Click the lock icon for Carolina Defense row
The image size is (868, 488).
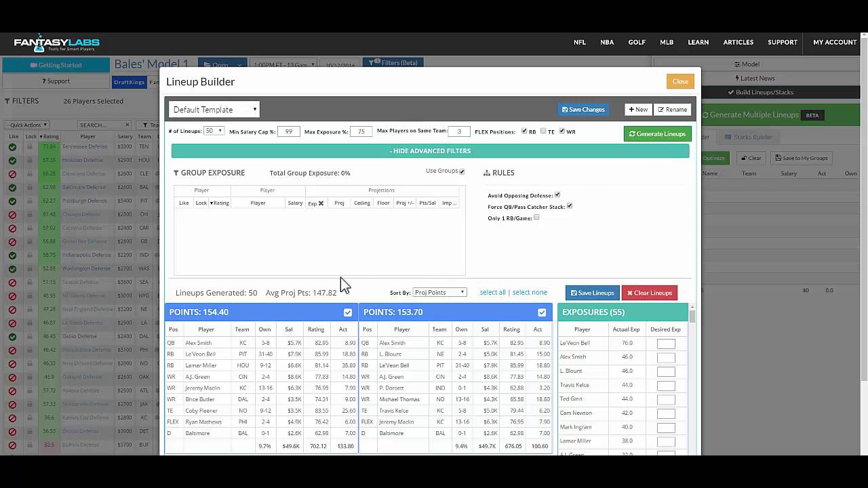tap(30, 228)
